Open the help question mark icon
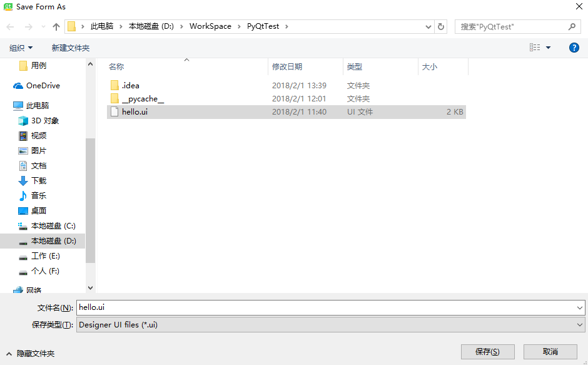This screenshot has height=365, width=588. pyautogui.click(x=574, y=48)
